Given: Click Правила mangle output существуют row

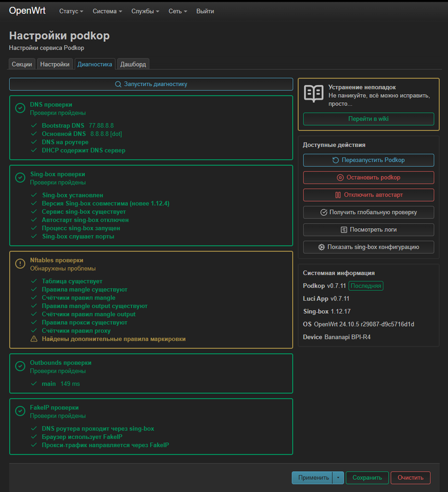Looking at the screenshot, I should 95,306.
